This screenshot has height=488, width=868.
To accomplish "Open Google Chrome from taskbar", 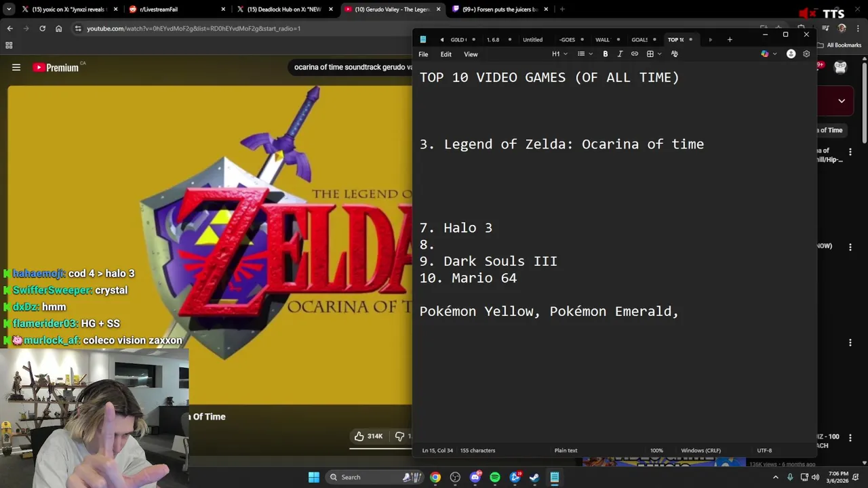I will [x=435, y=477].
